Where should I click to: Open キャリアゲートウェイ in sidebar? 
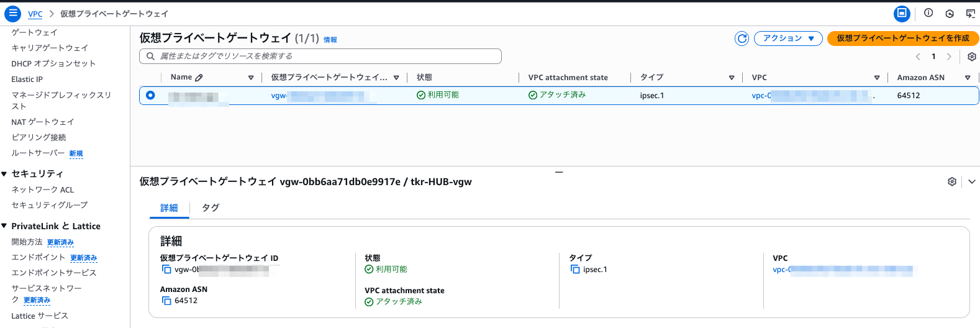[50, 48]
